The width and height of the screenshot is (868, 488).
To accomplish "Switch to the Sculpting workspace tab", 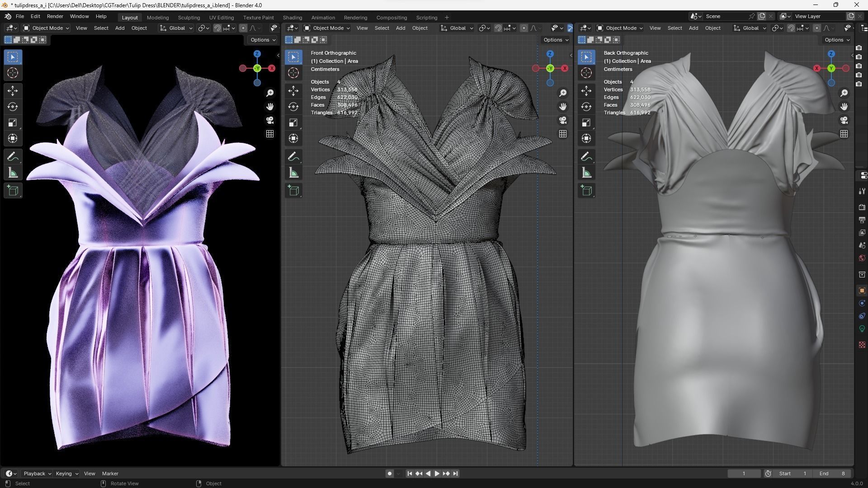I will (x=189, y=18).
